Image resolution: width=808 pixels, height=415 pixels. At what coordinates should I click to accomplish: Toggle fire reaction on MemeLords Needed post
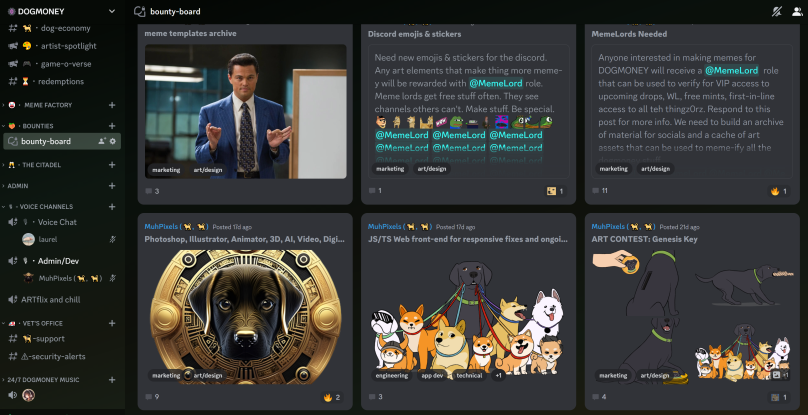click(x=779, y=191)
